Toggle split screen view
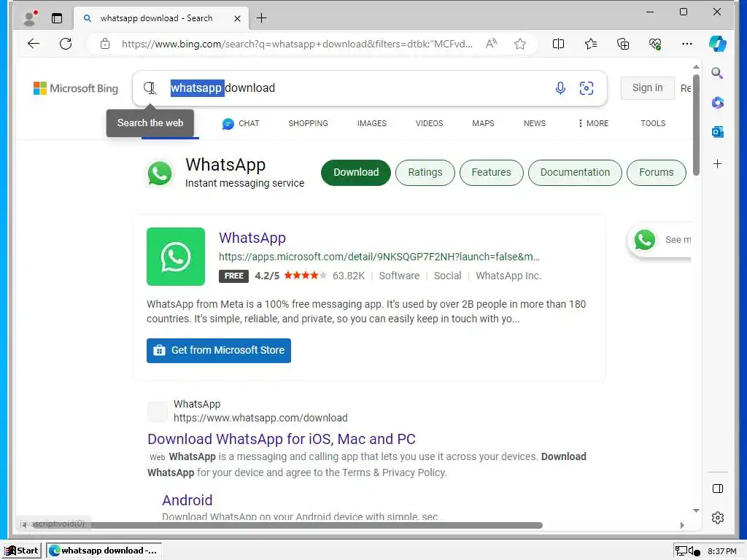Image resolution: width=747 pixels, height=560 pixels. click(x=558, y=44)
